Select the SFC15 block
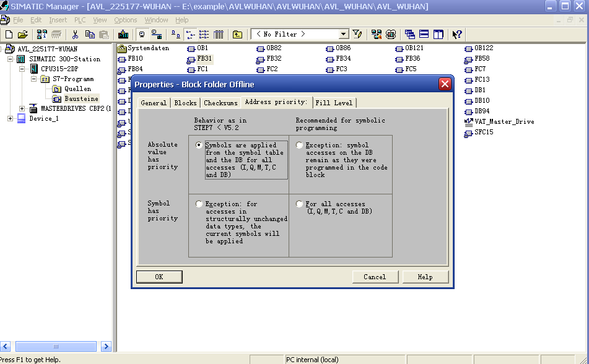 pos(479,132)
